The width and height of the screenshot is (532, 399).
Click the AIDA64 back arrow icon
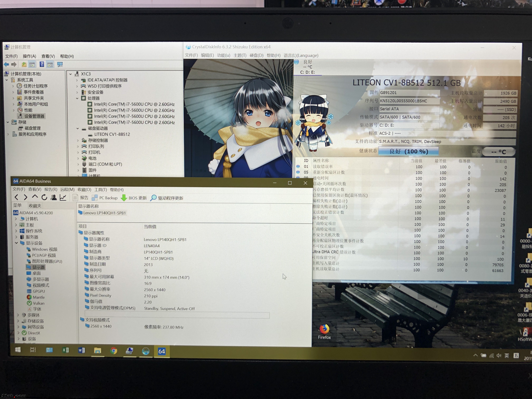[16, 198]
